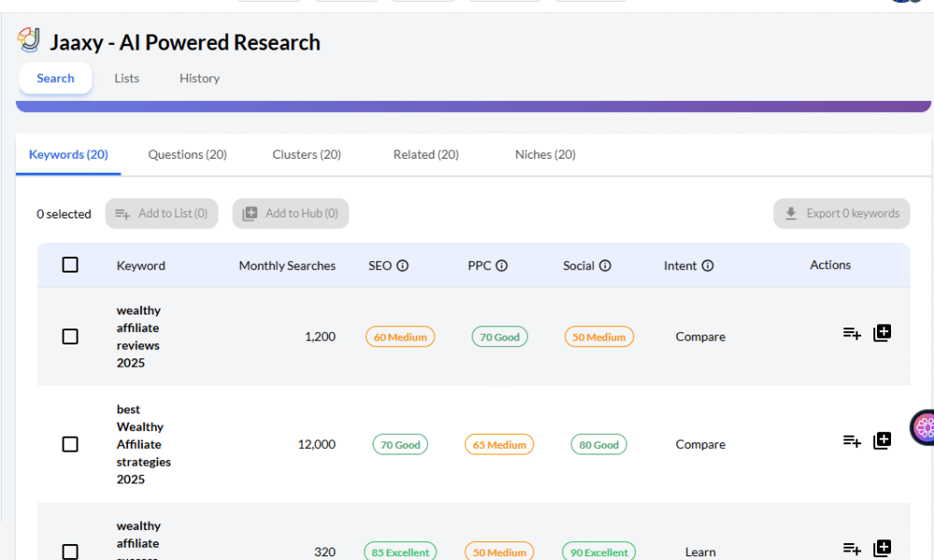This screenshot has width=934, height=560.
Task: Click the Social info icon
Action: pos(605,266)
